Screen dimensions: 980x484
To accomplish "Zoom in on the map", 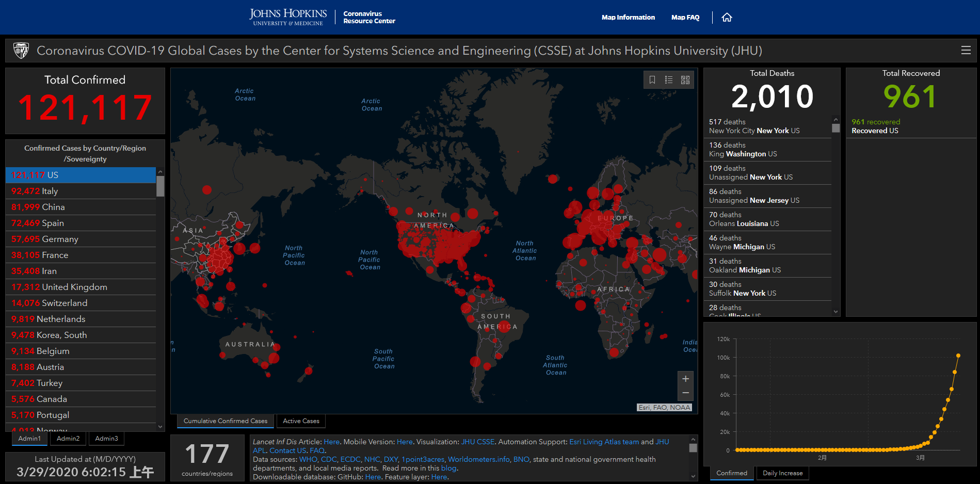I will [685, 379].
